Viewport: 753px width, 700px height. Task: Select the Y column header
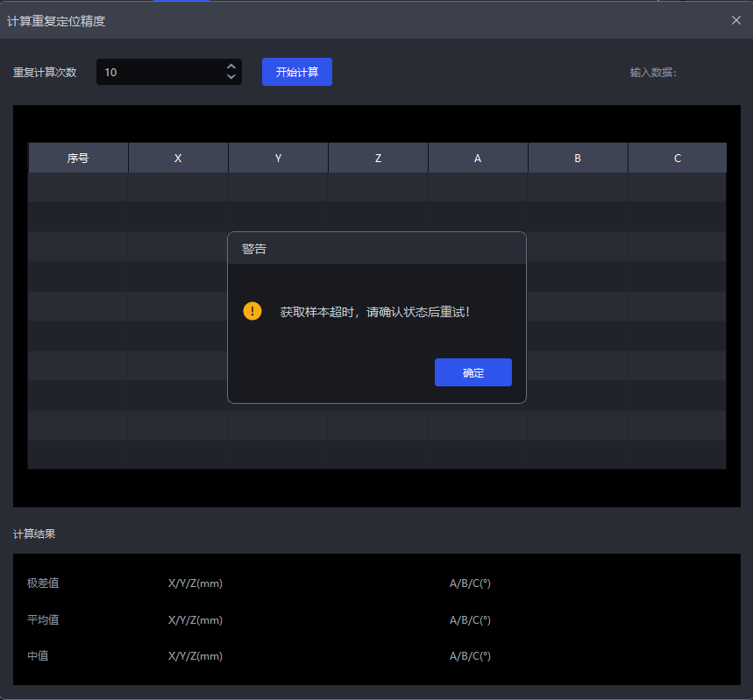click(x=278, y=159)
